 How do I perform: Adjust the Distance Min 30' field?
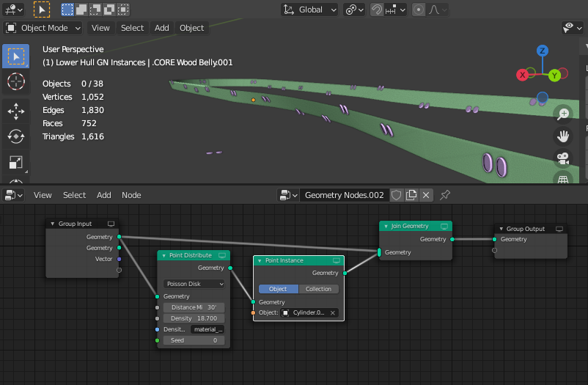point(194,307)
